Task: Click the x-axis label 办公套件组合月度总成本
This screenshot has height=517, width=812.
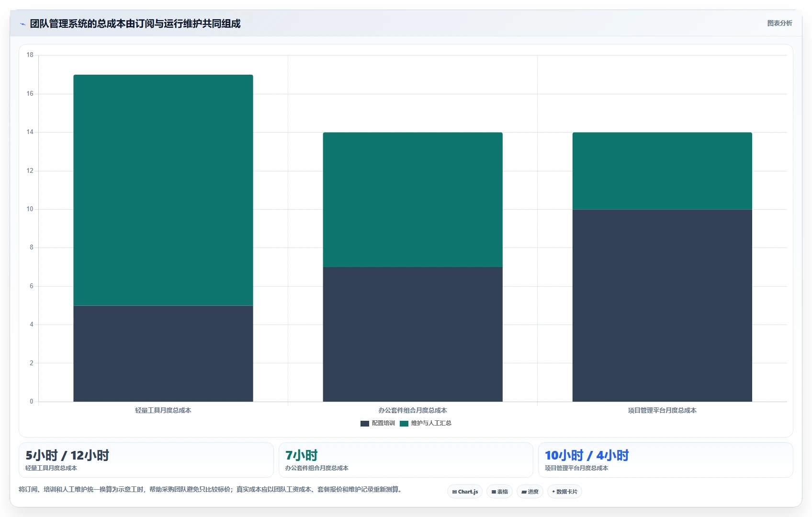Action: 413,410
